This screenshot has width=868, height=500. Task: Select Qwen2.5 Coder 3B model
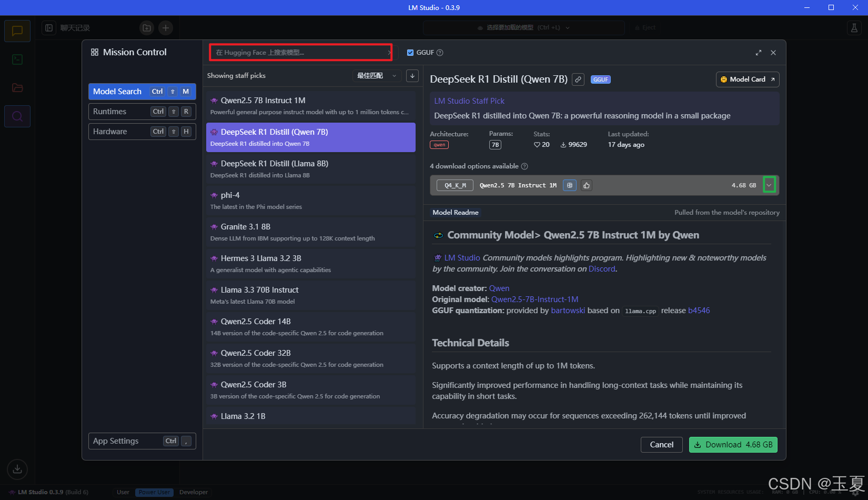pos(311,390)
